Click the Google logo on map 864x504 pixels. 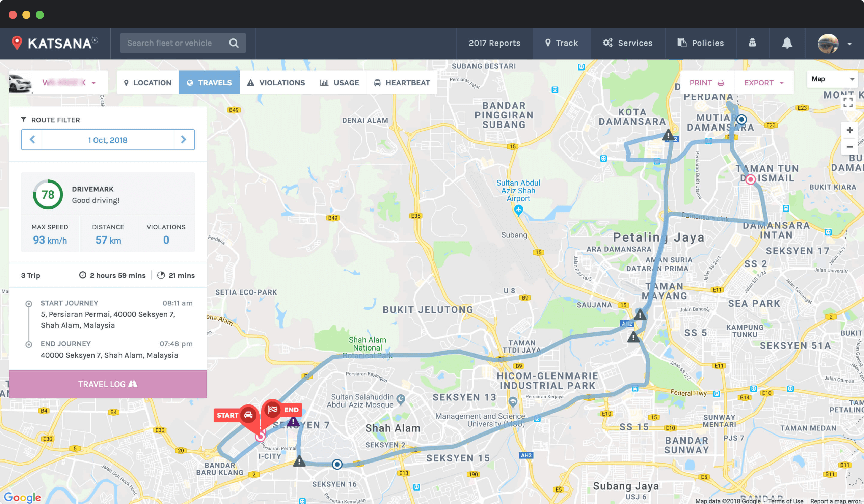pos(23,497)
